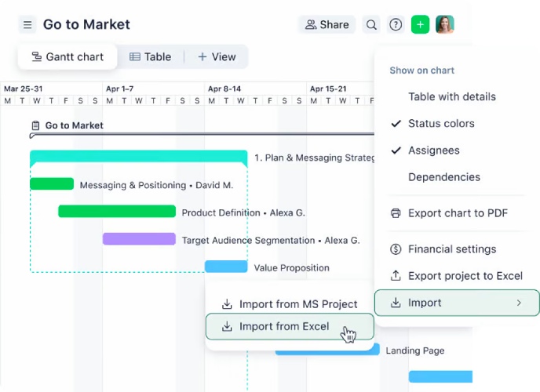Click the Messaging & Positioning • David M. label
Image resolution: width=540 pixels, height=392 pixels.
point(156,185)
